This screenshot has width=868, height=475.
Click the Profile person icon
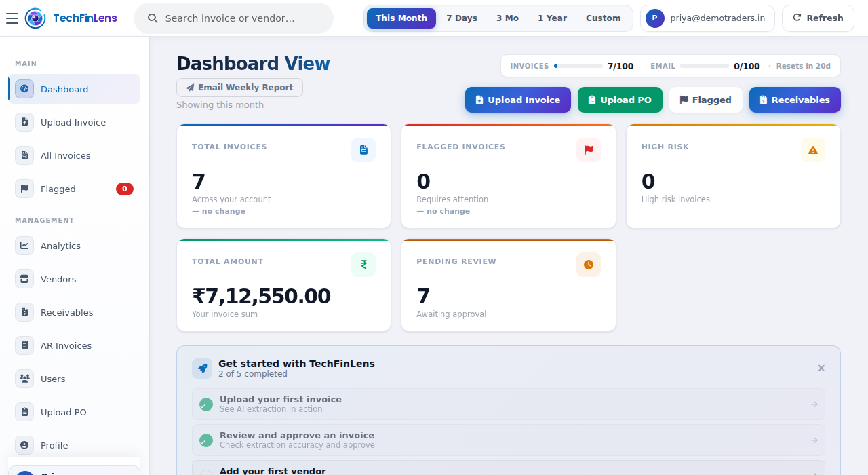pos(24,445)
